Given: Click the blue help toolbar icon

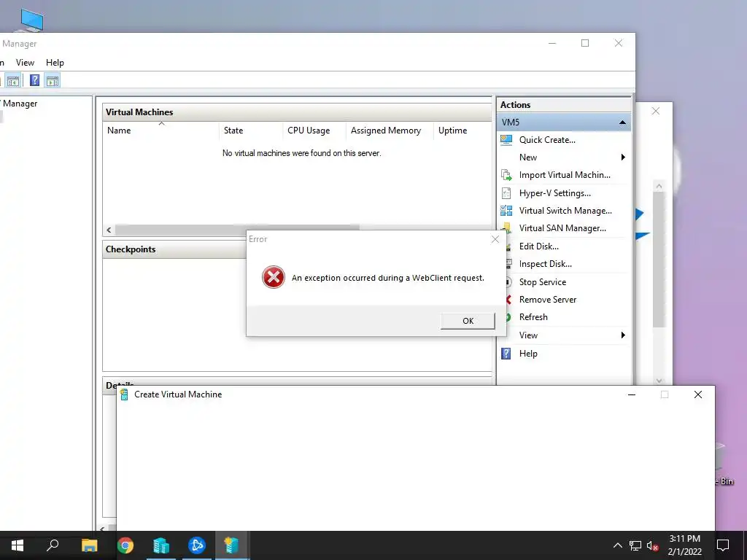Looking at the screenshot, I should 35,80.
